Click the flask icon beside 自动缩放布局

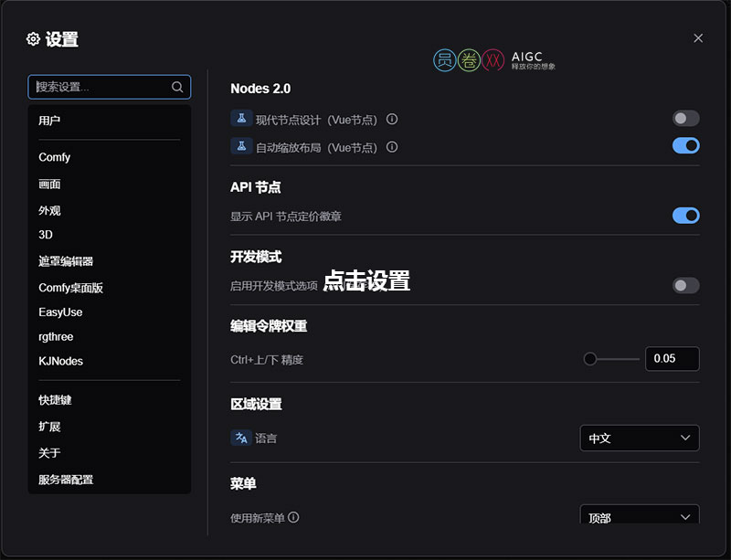[241, 146]
